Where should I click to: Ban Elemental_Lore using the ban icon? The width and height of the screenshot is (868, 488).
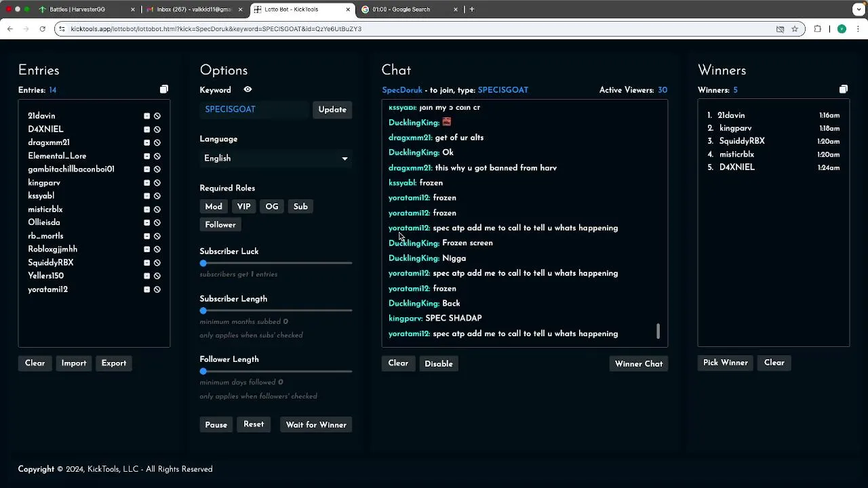click(x=157, y=156)
